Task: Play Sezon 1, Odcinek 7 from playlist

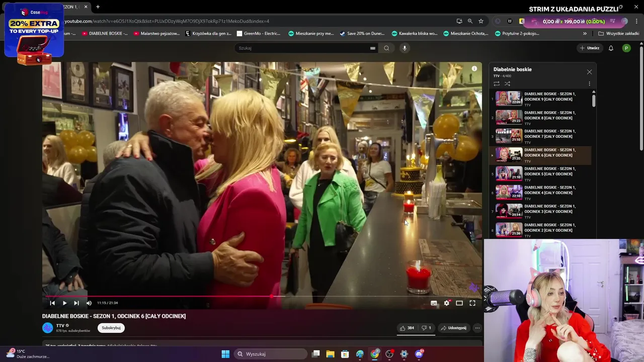Action: (x=541, y=136)
